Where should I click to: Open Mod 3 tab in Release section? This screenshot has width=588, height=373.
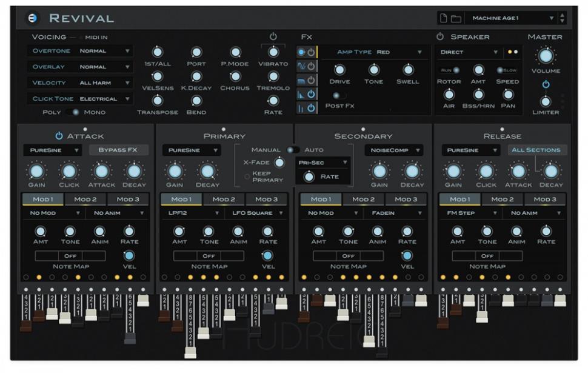[x=546, y=200]
